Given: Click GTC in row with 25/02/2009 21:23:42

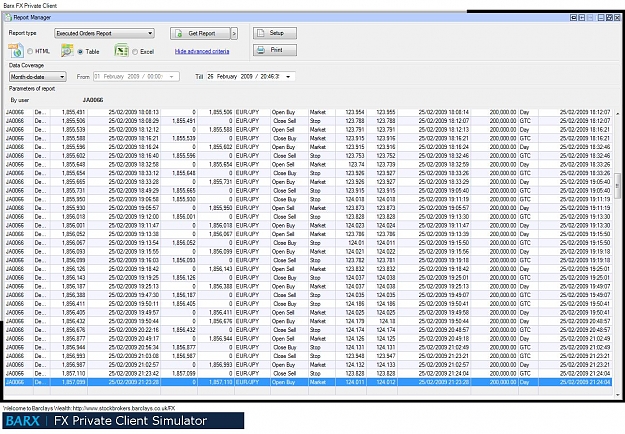Looking at the screenshot, I should pos(525,373).
